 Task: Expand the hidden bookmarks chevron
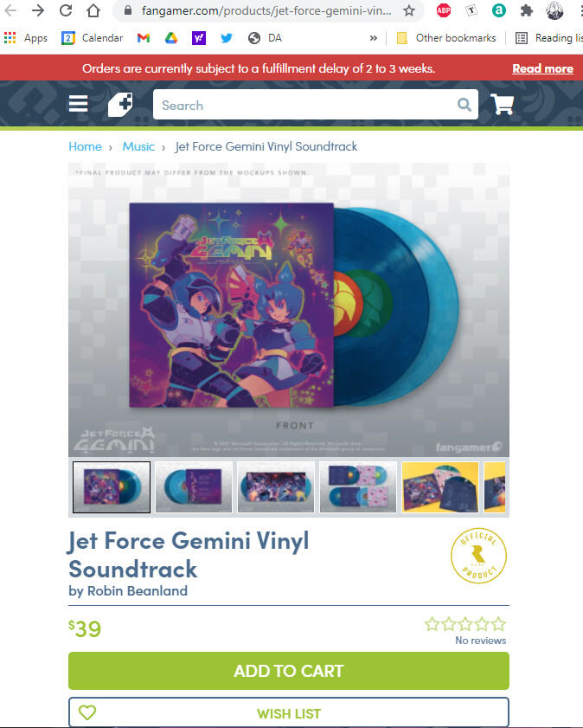pyautogui.click(x=373, y=38)
